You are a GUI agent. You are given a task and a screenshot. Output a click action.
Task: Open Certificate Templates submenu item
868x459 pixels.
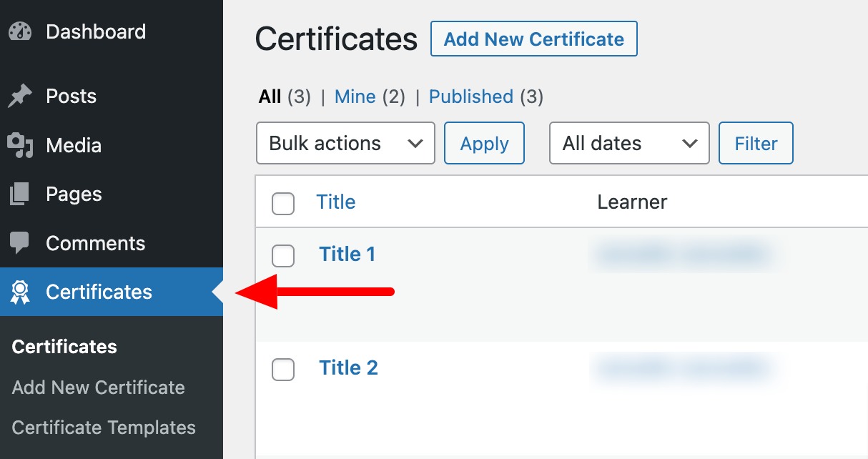pyautogui.click(x=104, y=428)
